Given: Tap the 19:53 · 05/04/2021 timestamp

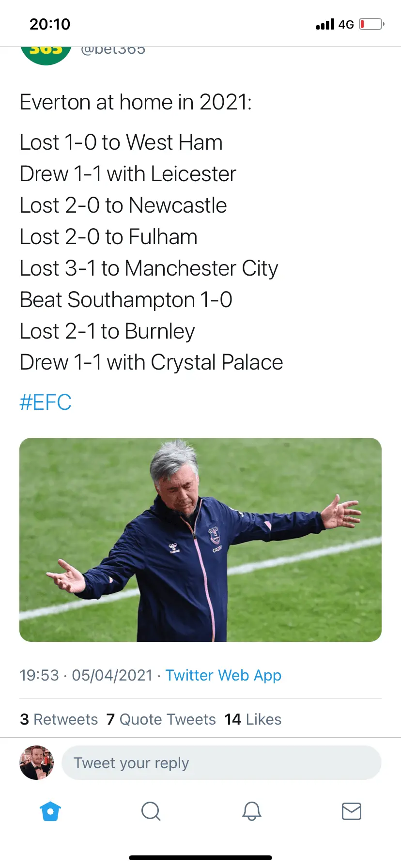Looking at the screenshot, I should coord(86,675).
